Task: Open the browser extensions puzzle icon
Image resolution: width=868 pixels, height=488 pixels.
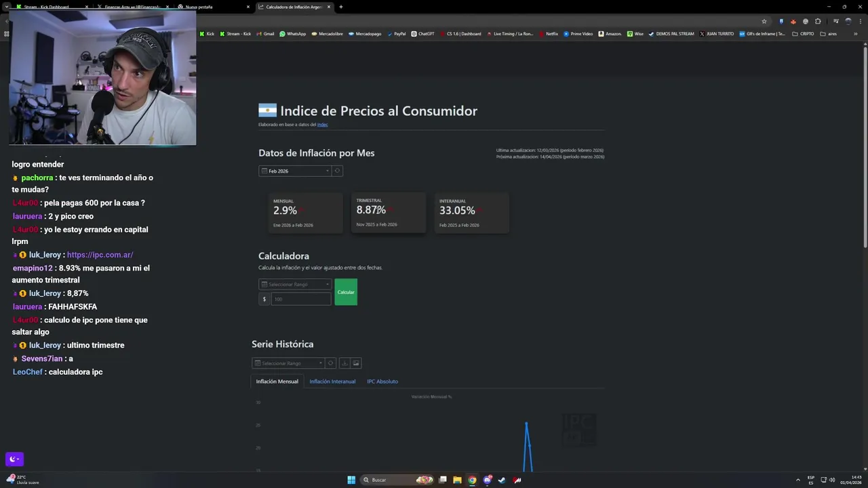Action: click(x=818, y=21)
